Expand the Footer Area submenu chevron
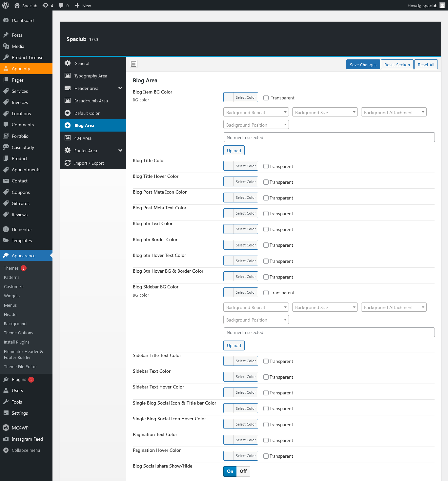The width and height of the screenshot is (448, 481). click(120, 150)
